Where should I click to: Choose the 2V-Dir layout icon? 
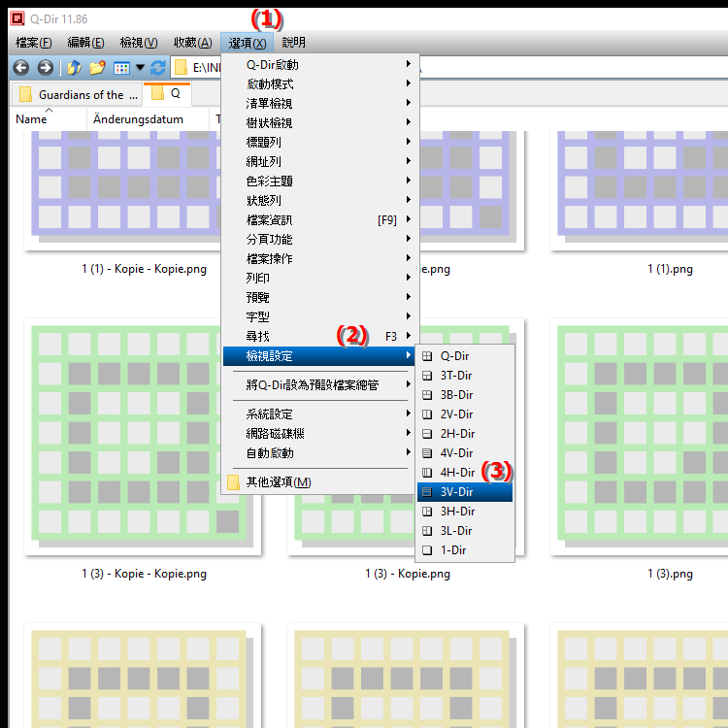pos(427,414)
